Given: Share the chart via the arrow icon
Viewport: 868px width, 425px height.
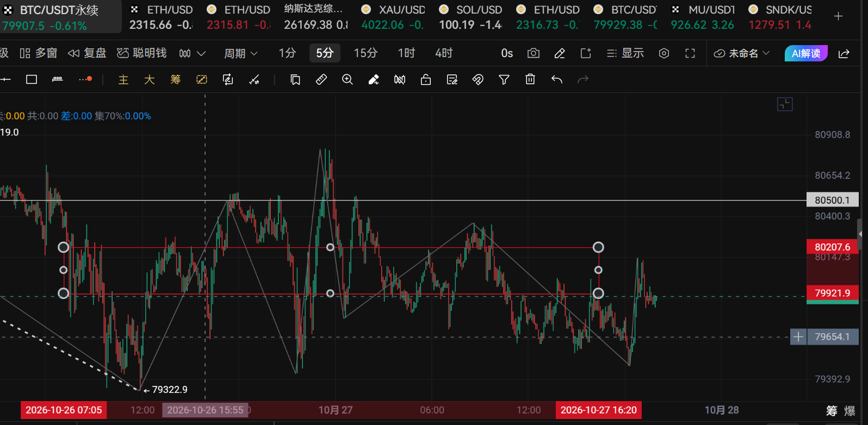Looking at the screenshot, I should 844,53.
